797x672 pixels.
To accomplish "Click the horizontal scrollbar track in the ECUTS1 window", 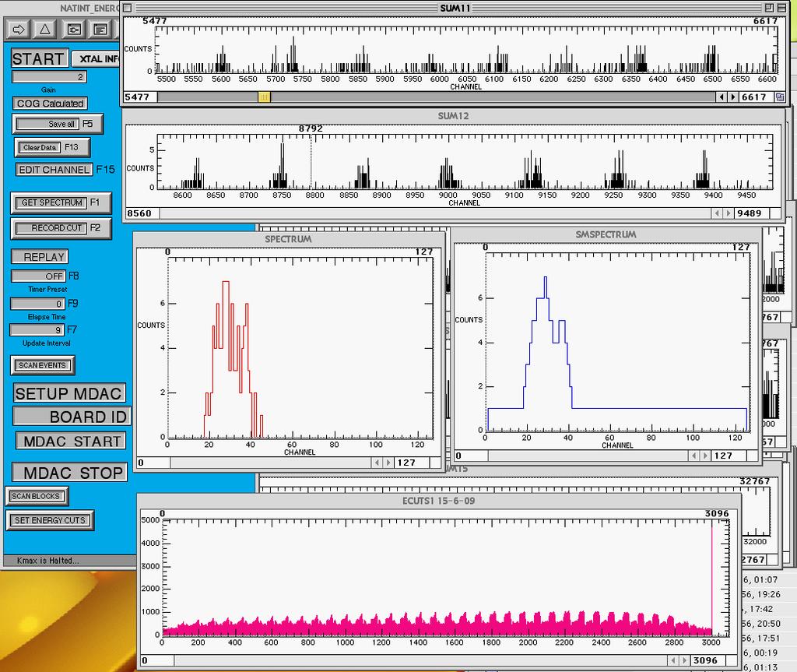I will [421, 660].
